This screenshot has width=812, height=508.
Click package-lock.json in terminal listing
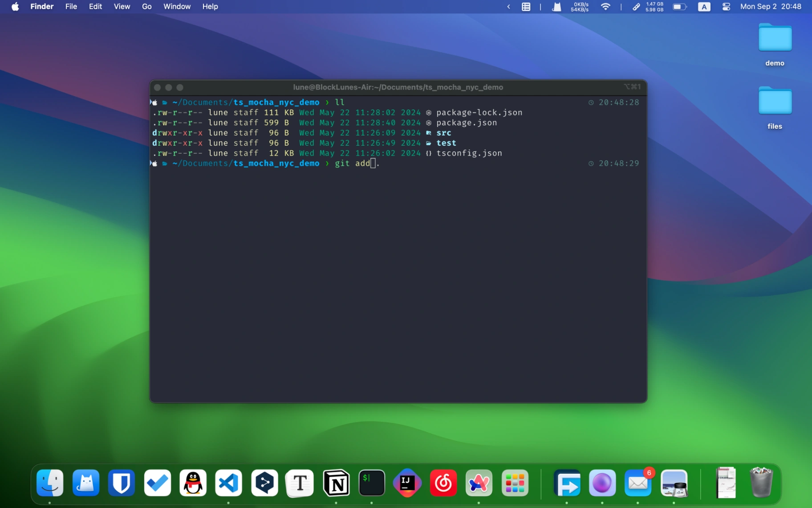coord(479,112)
